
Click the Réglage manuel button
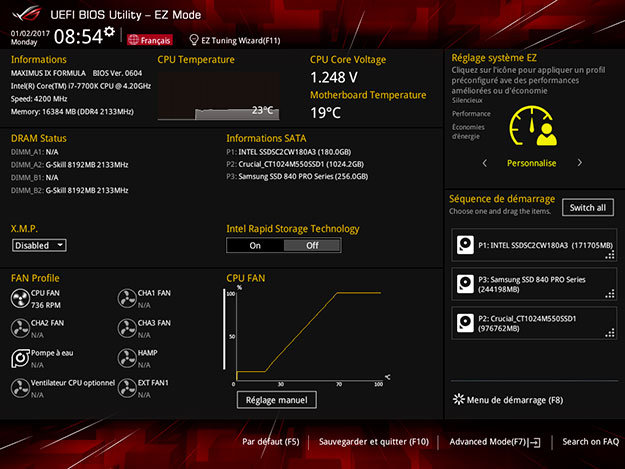[x=277, y=400]
